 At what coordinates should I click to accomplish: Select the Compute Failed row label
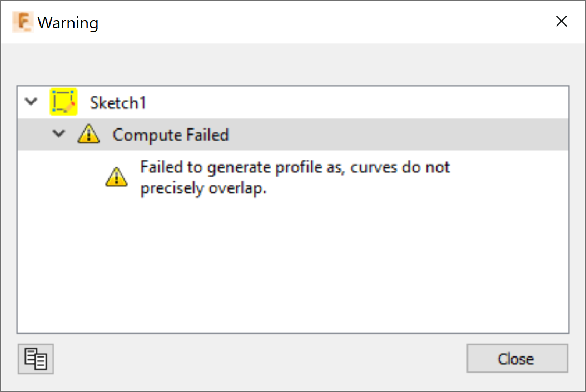(170, 135)
